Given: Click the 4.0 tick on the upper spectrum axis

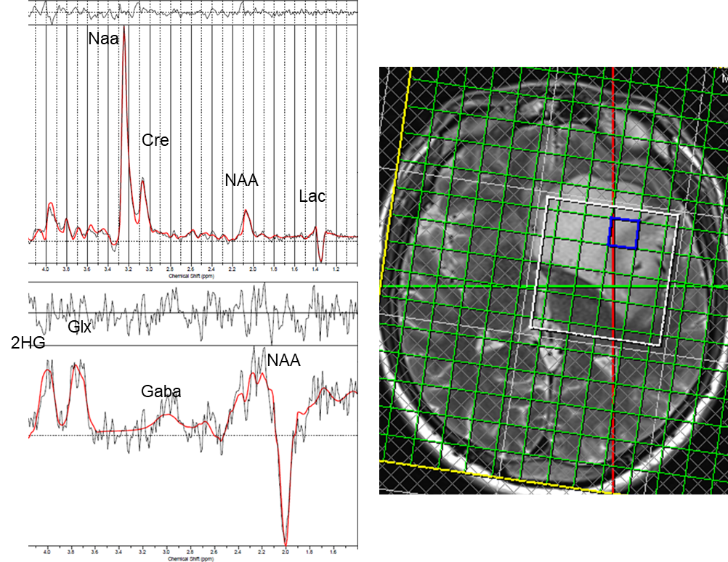Looking at the screenshot, I should click(x=46, y=269).
